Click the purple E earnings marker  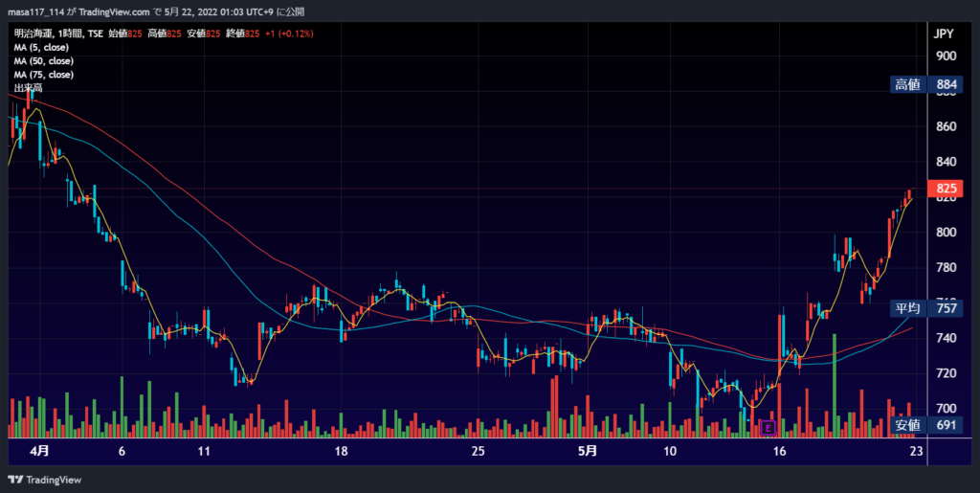point(768,428)
